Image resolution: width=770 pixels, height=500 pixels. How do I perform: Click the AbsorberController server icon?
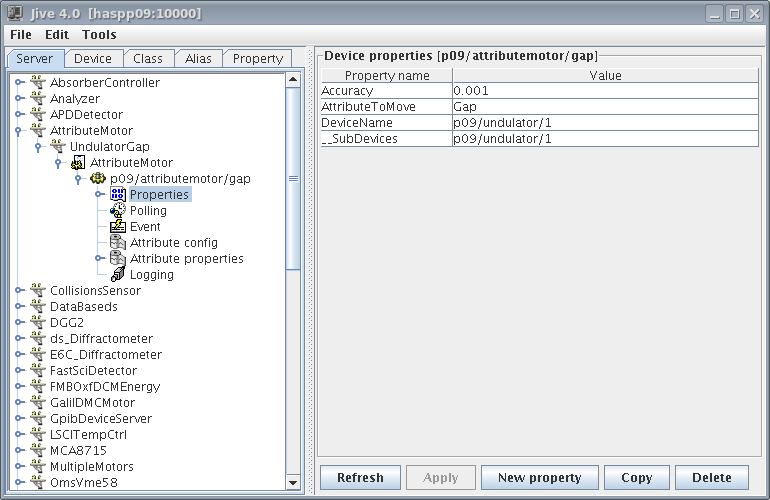tap(38, 82)
